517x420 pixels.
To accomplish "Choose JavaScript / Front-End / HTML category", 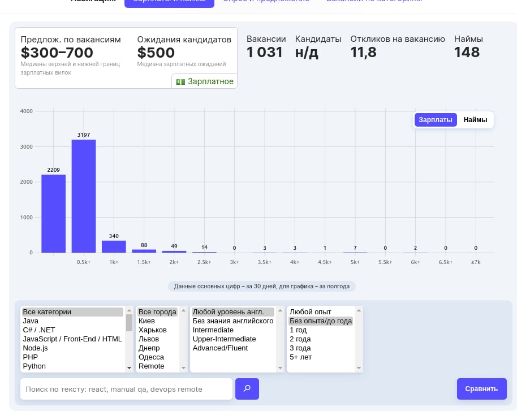I will coord(72,339).
